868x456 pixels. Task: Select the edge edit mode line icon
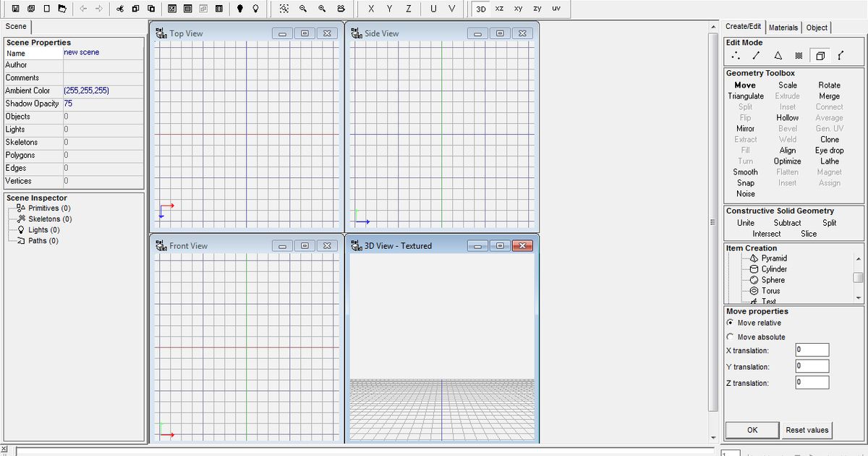pyautogui.click(x=756, y=56)
